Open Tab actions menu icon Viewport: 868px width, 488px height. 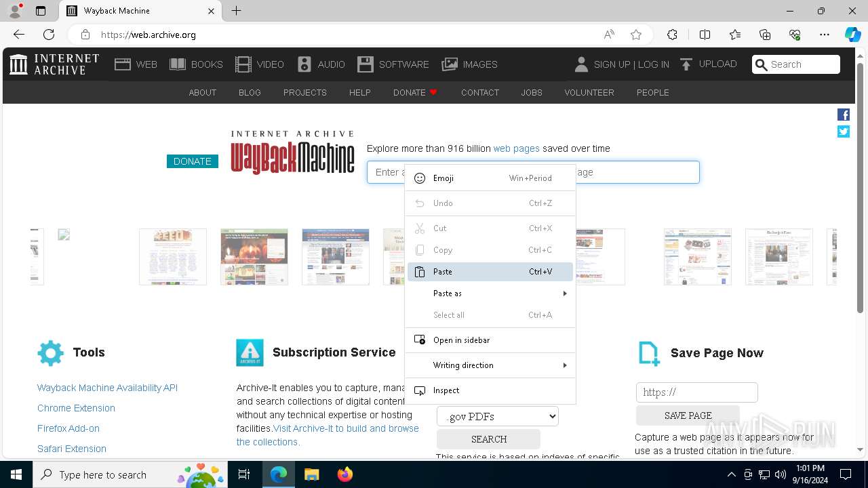[x=41, y=11]
